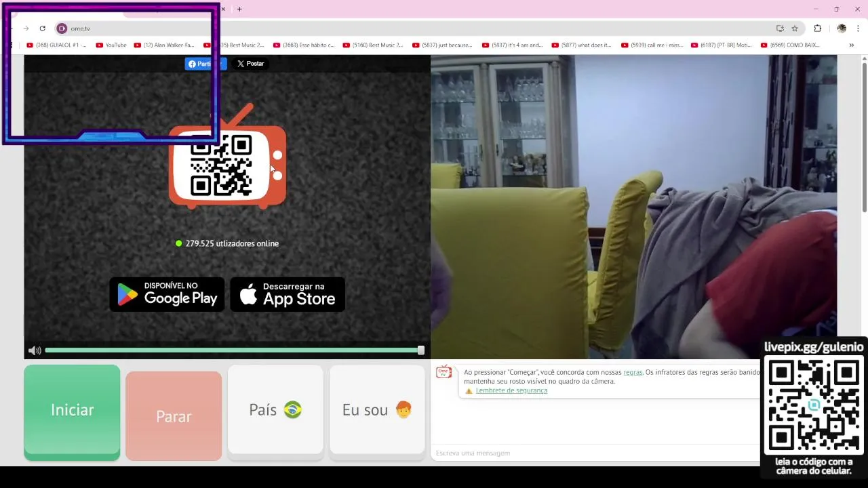Viewport: 868px width, 488px height.
Task: Open the (5160) Best Music bookmark
Action: 372,45
